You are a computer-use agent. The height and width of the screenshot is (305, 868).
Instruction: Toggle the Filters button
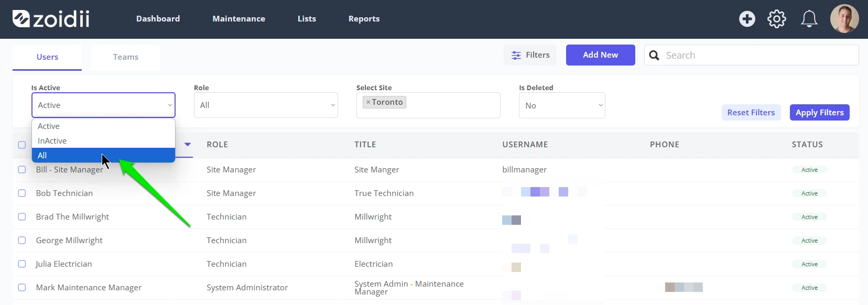tap(530, 55)
